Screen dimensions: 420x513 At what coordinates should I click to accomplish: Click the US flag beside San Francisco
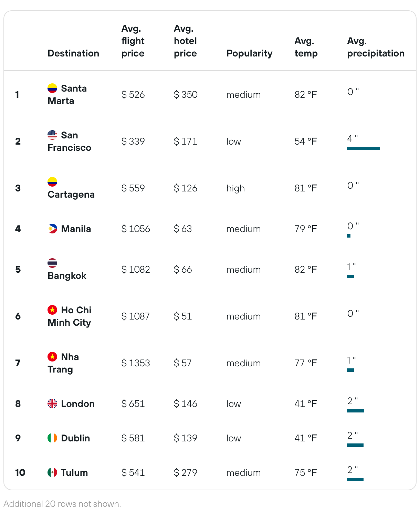pos(52,135)
